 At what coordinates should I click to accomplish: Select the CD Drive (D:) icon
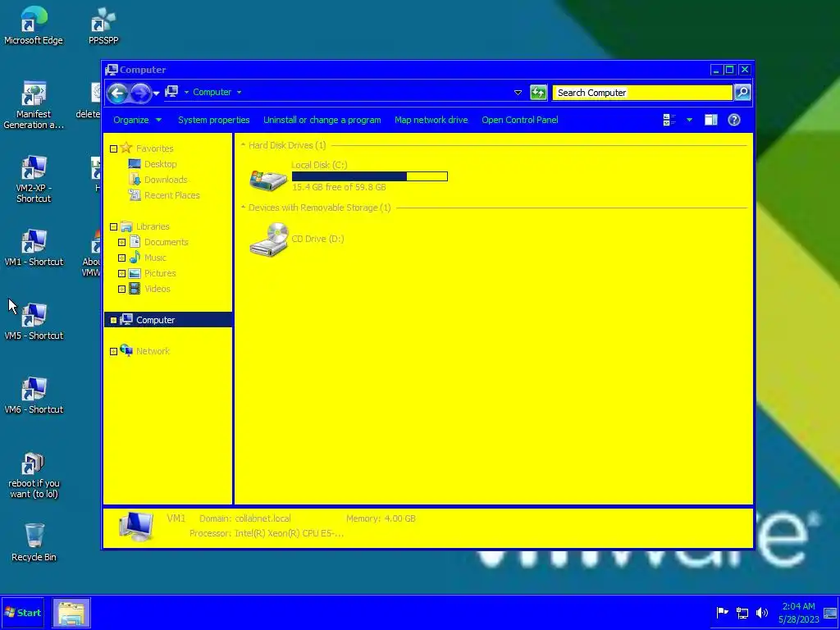tap(269, 240)
